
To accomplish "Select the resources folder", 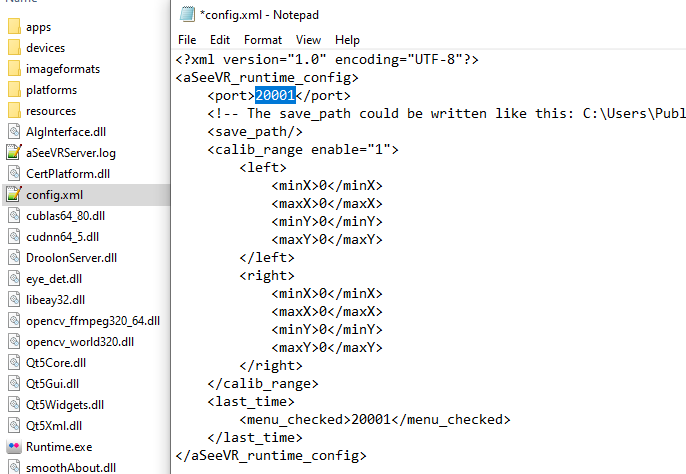I will pyautogui.click(x=51, y=111).
